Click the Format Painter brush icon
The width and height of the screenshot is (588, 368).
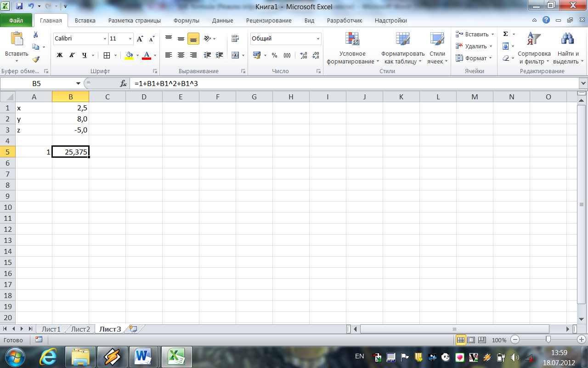[36, 59]
